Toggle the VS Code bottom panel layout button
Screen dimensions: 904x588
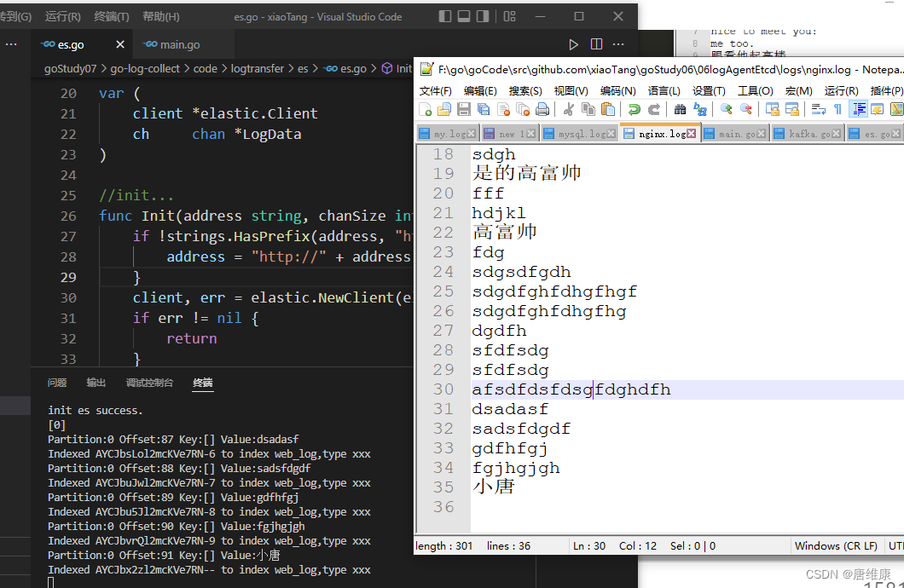coord(464,16)
